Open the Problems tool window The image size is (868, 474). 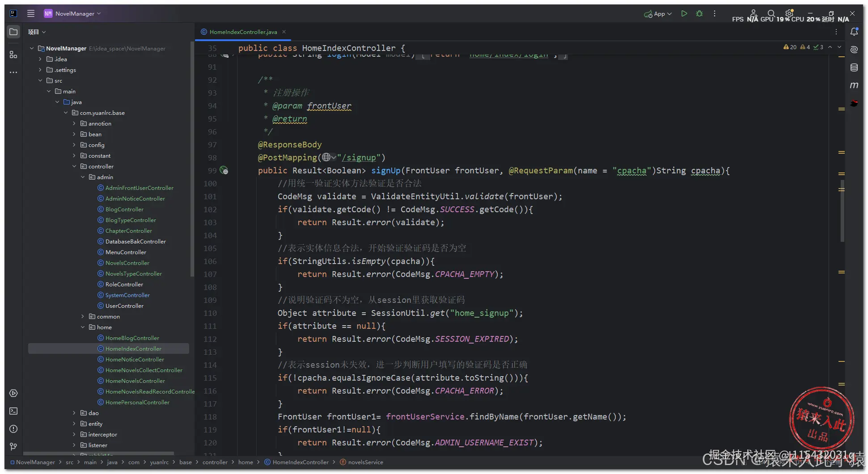tap(13, 429)
